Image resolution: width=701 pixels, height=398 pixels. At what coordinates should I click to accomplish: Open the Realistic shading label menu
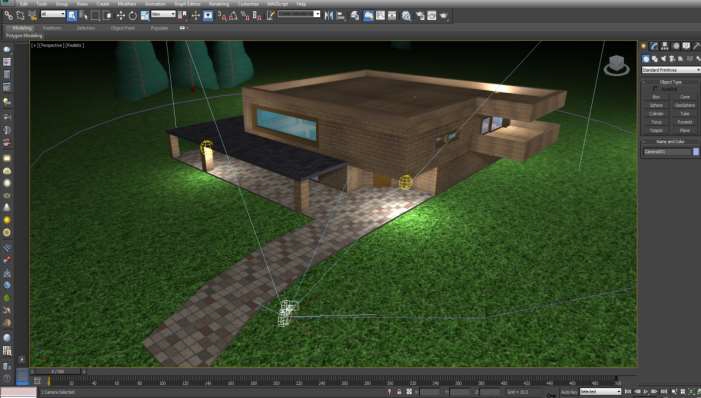(x=74, y=45)
